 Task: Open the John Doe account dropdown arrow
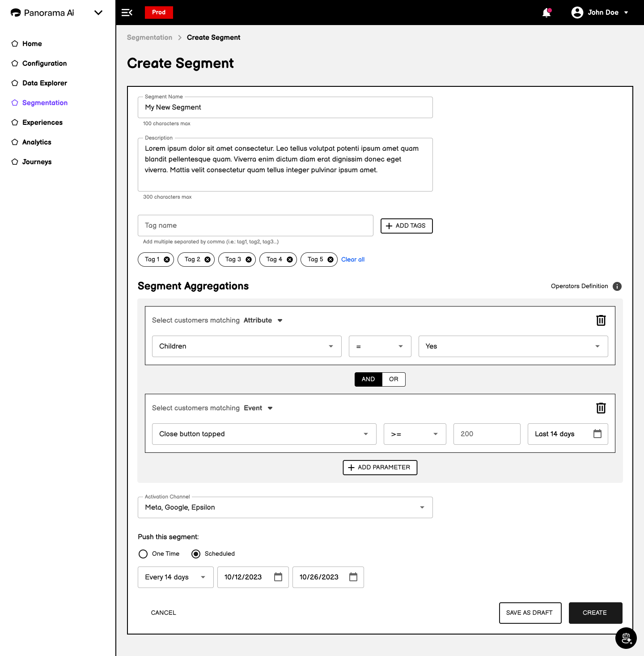click(x=626, y=13)
